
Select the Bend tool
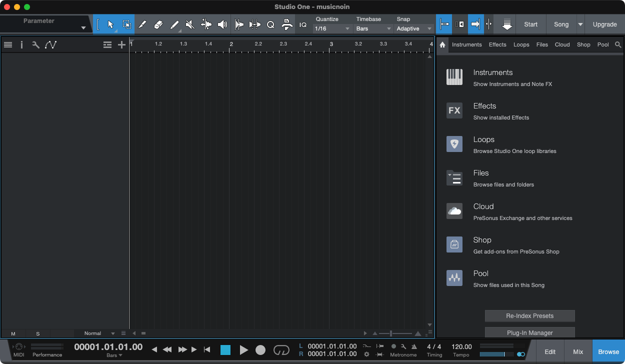pyautogui.click(x=206, y=24)
